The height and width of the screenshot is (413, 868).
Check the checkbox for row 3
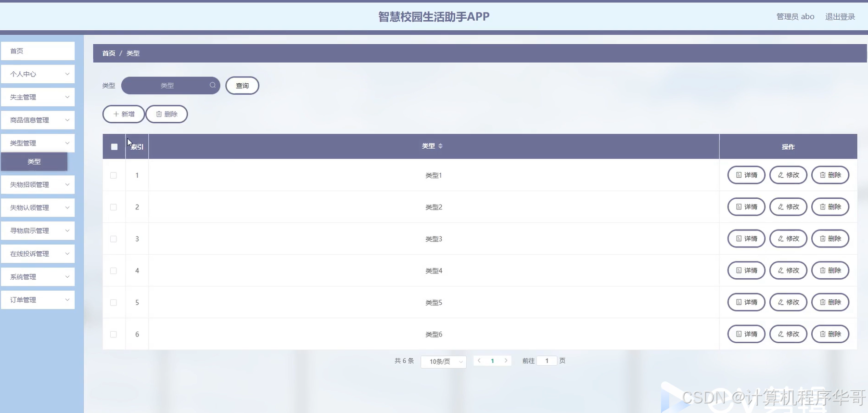(114, 239)
